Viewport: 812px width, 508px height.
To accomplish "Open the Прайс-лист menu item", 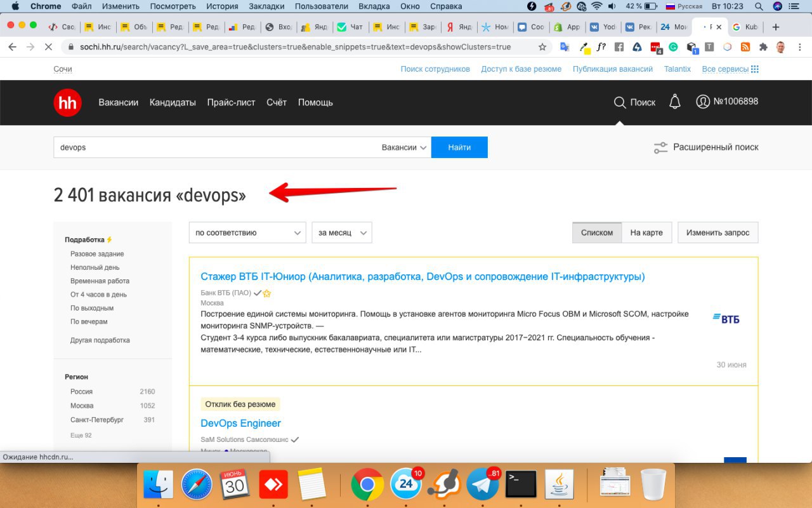I will pyautogui.click(x=231, y=102).
